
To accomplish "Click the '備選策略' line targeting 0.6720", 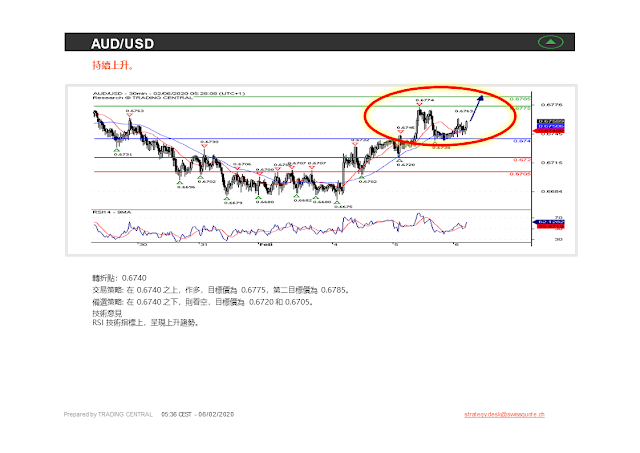I will [x=203, y=302].
